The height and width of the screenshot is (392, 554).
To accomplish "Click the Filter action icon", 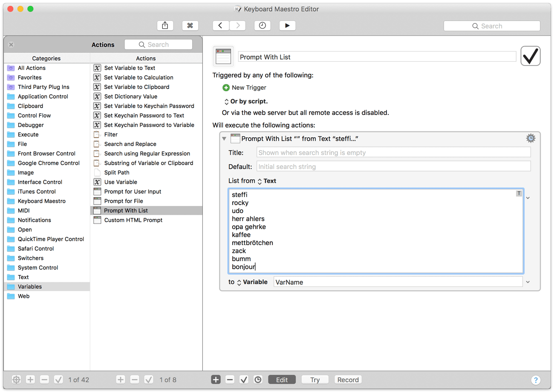I will [97, 134].
